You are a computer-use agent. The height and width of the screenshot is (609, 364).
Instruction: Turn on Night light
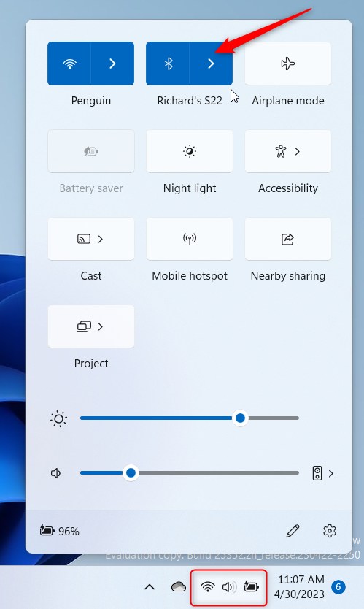[x=190, y=151]
